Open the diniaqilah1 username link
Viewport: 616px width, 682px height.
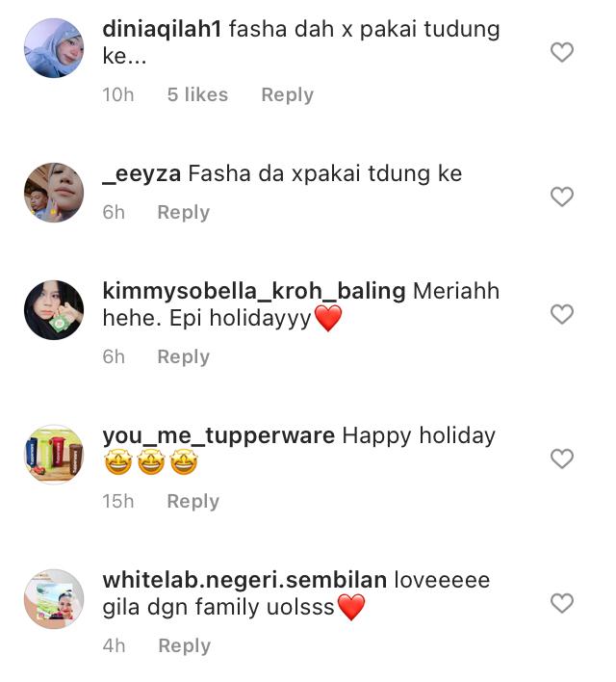[162, 31]
